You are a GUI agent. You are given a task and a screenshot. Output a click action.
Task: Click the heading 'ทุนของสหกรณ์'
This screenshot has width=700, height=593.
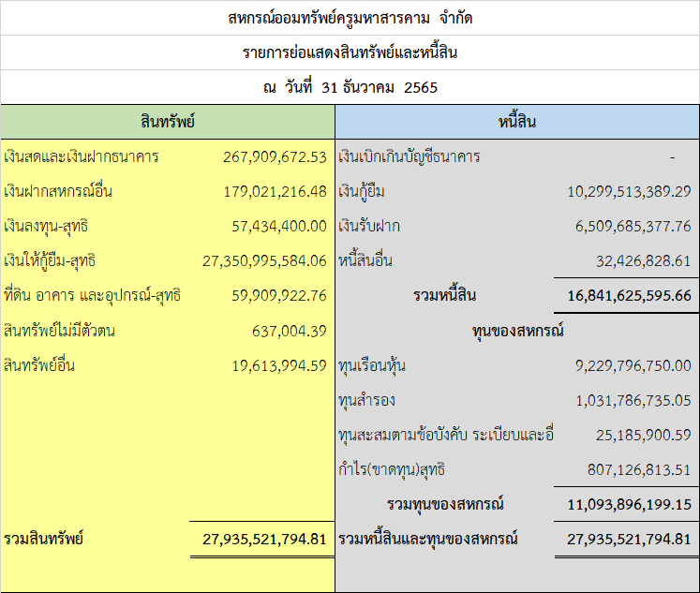point(518,331)
